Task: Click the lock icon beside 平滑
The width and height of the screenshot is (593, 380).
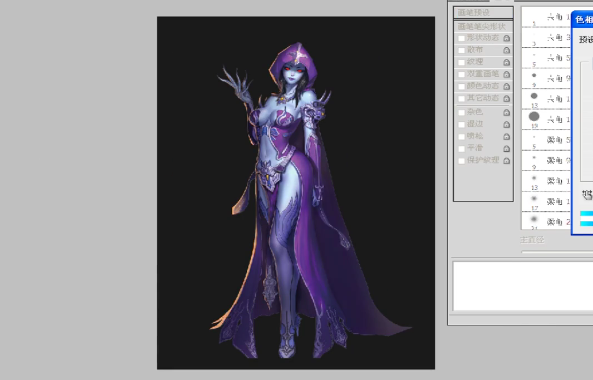Action: tap(507, 149)
